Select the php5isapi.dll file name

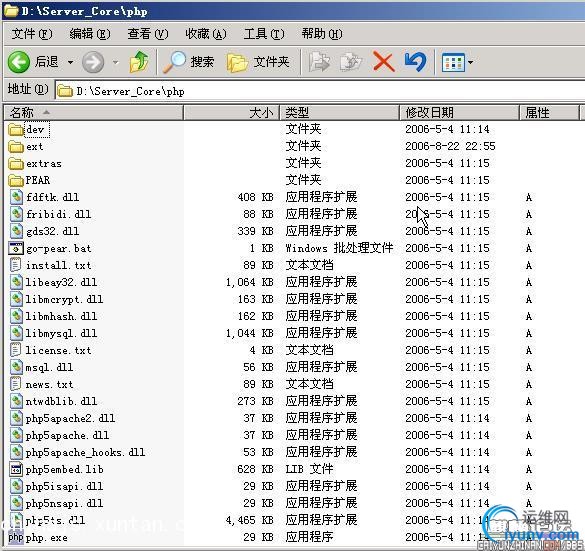64,486
